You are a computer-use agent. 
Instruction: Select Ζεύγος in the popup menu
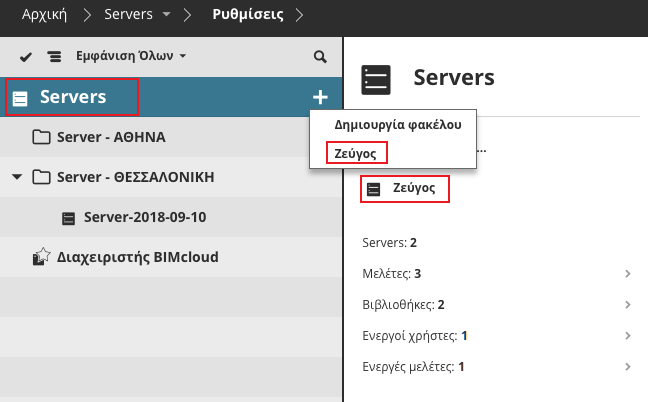click(355, 153)
